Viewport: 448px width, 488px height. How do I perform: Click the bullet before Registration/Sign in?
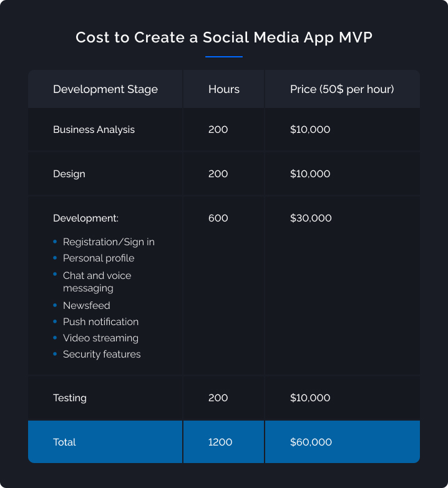(55, 242)
